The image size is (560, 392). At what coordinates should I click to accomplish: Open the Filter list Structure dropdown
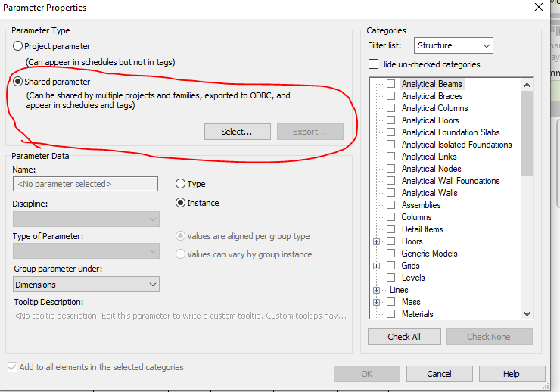point(453,45)
